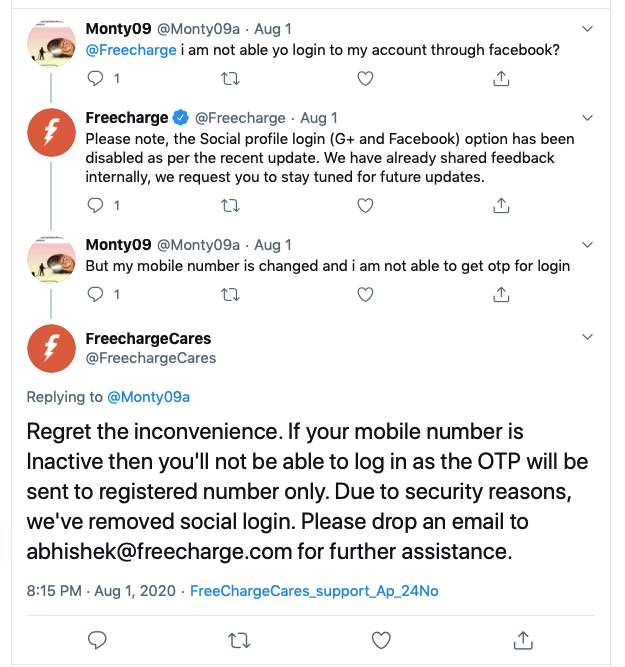Like Monty09's first Facebook login tweet
The width and height of the screenshot is (625, 667).
tap(365, 79)
